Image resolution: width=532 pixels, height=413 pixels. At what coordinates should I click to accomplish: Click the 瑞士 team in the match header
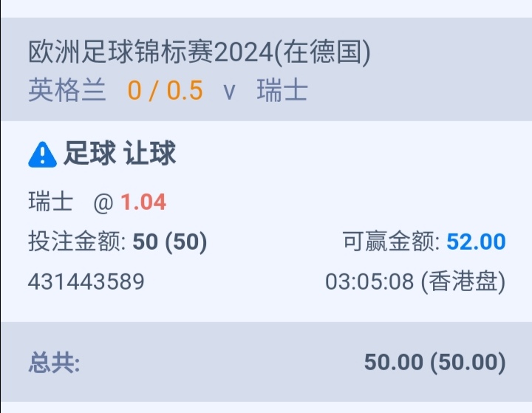click(x=282, y=91)
